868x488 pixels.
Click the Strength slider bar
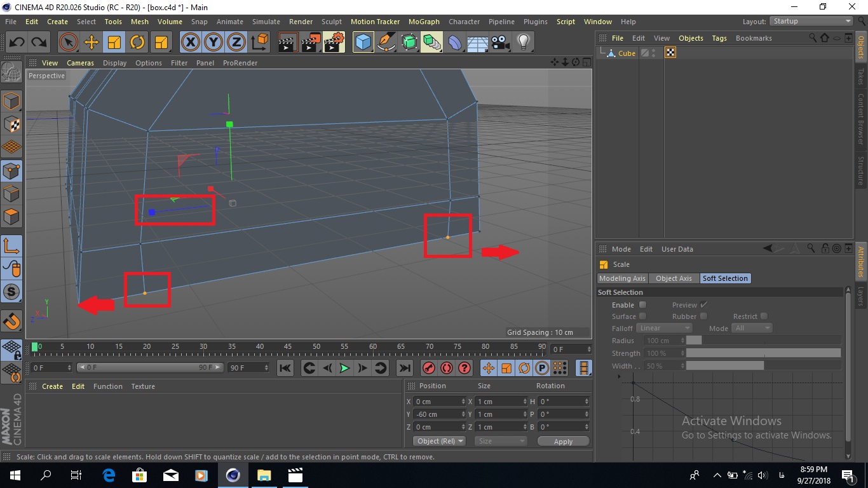763,353
